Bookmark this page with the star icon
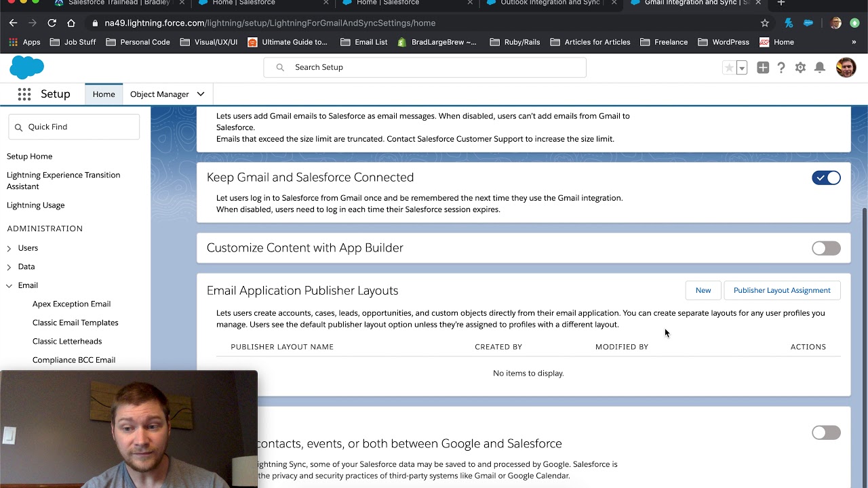868x488 pixels. pos(765,23)
